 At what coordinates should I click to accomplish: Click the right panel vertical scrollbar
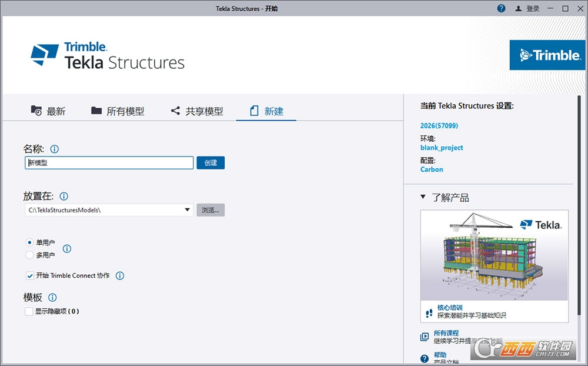(579, 207)
